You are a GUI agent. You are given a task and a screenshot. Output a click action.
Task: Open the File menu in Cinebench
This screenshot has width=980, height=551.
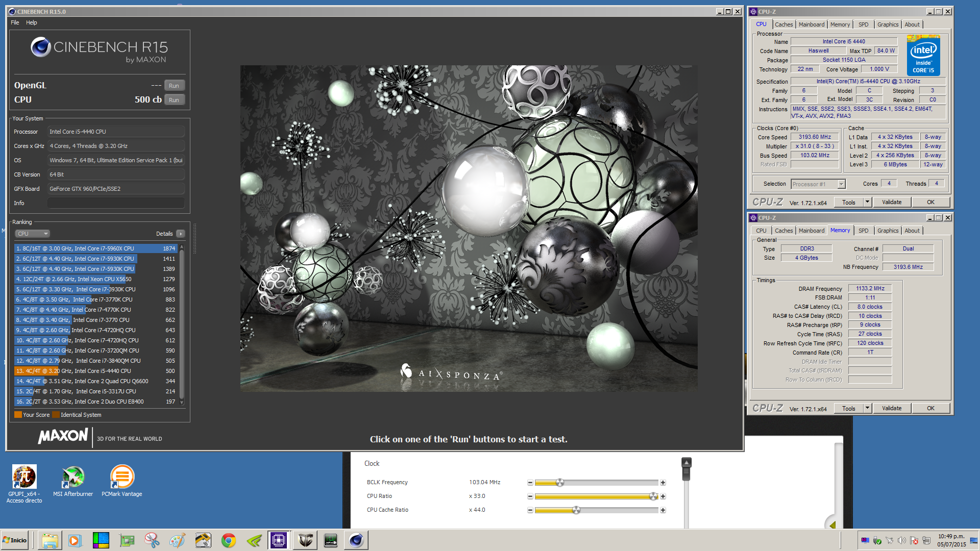tap(15, 22)
